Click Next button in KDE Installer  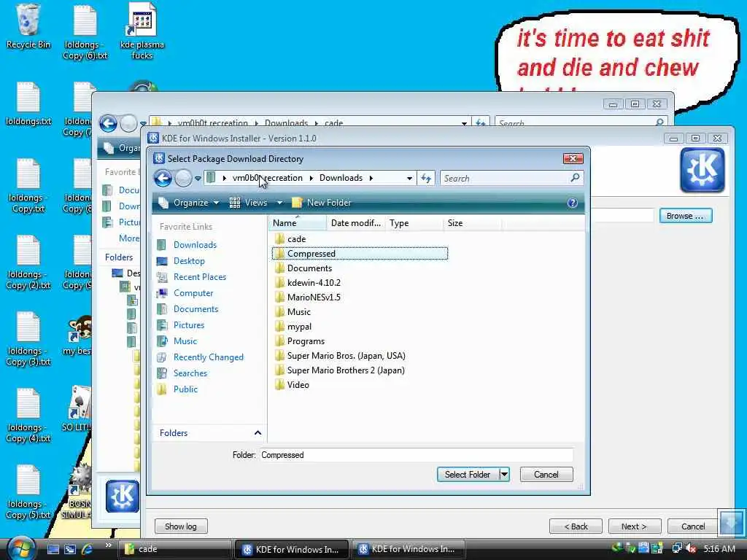634,526
